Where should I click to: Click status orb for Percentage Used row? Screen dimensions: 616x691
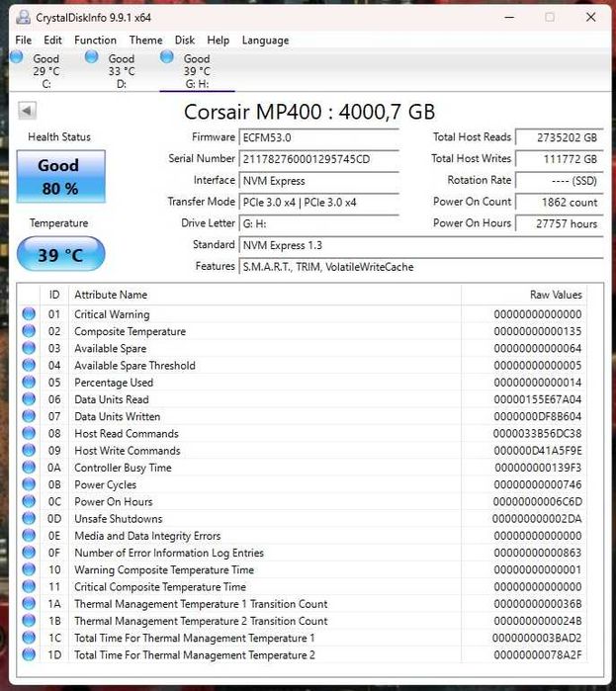pos(29,383)
